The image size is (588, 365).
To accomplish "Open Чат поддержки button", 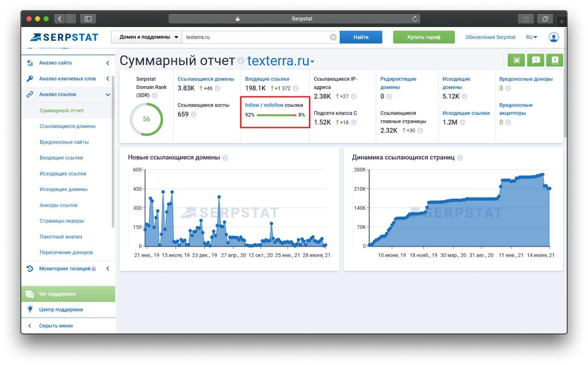I will point(68,294).
